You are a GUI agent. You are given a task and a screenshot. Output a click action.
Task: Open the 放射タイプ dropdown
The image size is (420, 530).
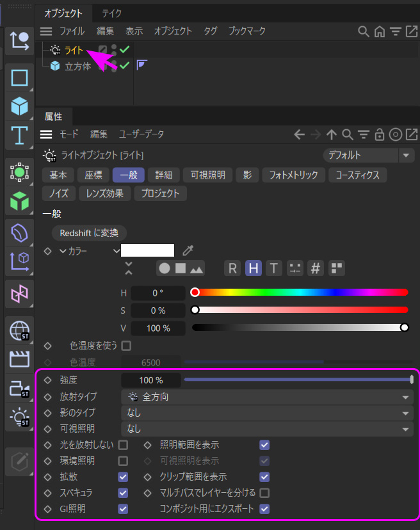[x=267, y=397]
